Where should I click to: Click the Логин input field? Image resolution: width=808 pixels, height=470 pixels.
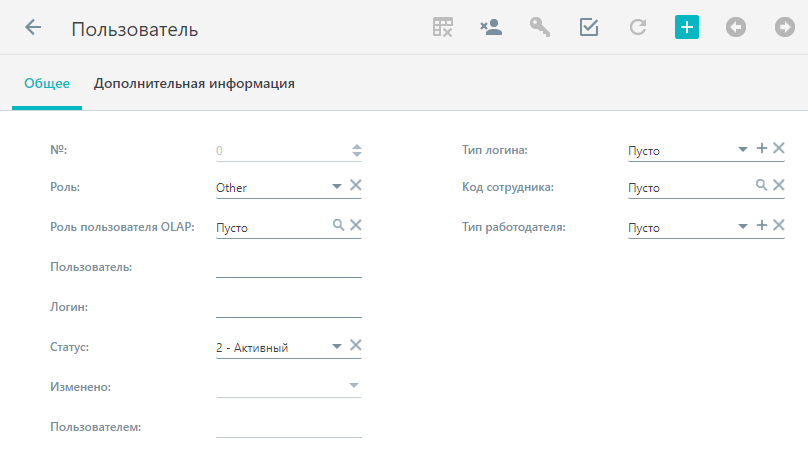(289, 307)
